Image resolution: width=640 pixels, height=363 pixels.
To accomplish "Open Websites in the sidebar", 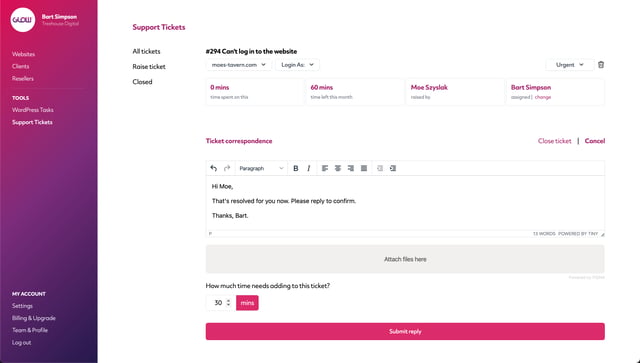I will (x=23, y=54).
